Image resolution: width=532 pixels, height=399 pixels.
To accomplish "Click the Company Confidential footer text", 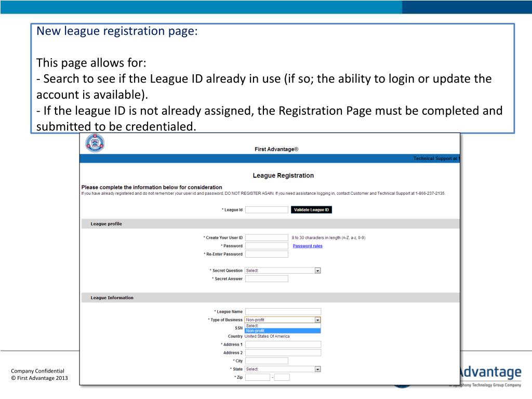I will pyautogui.click(x=37, y=371).
